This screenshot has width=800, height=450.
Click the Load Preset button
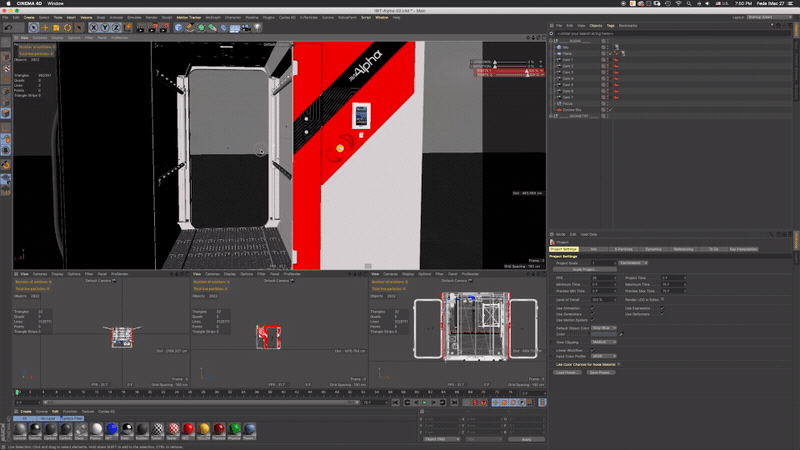coord(567,372)
